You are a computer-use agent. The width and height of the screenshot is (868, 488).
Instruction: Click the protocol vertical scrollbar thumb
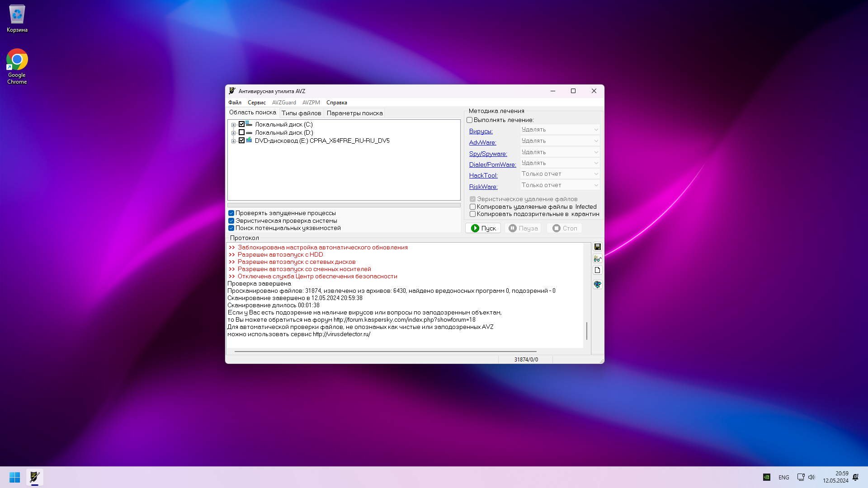[x=587, y=331]
